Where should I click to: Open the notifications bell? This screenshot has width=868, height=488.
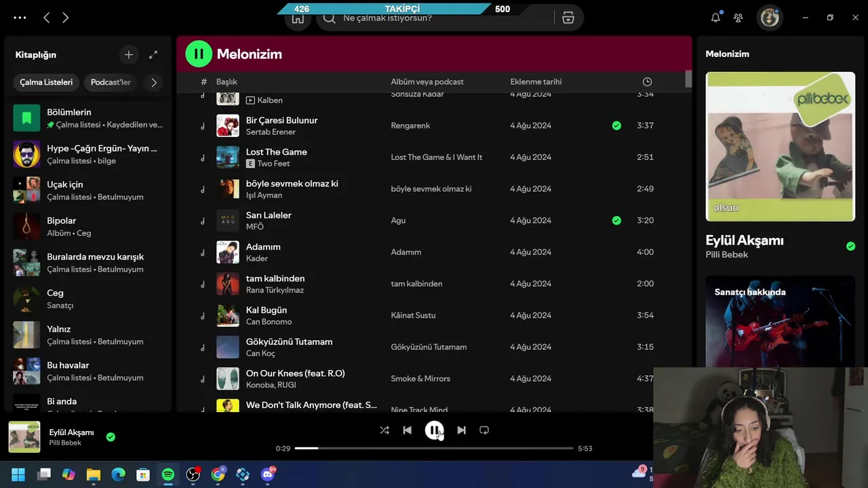pyautogui.click(x=715, y=18)
